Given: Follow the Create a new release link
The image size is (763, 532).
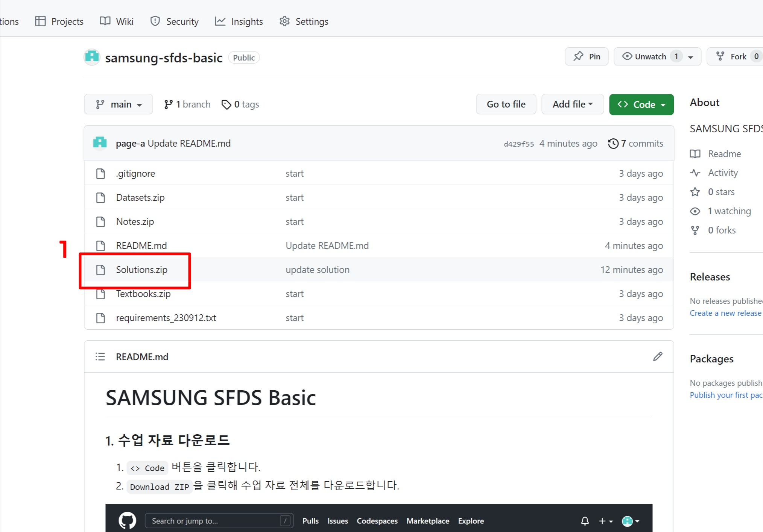Looking at the screenshot, I should 725,313.
